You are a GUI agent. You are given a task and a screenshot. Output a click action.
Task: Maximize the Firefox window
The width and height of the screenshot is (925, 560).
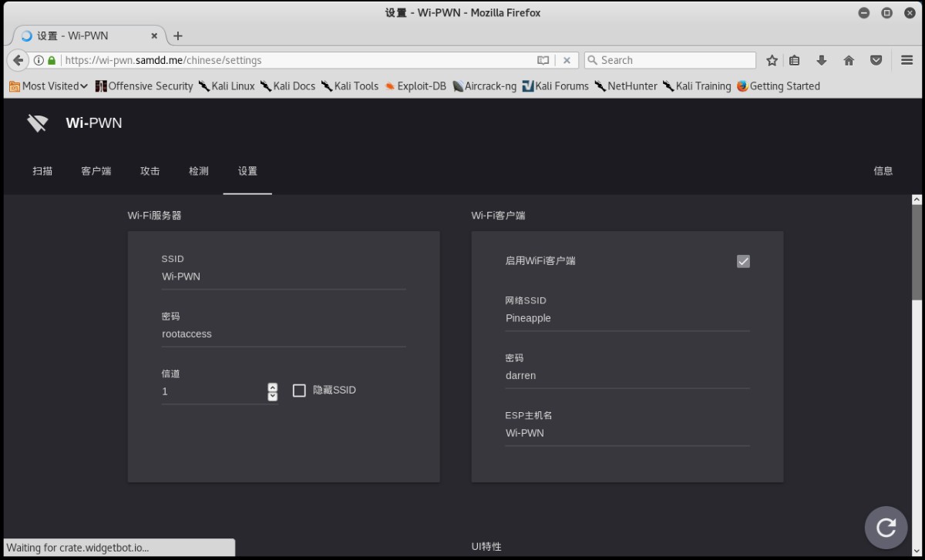coord(887,12)
